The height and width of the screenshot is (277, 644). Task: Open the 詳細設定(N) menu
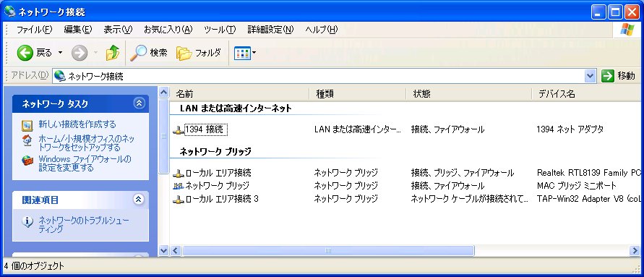(270, 30)
